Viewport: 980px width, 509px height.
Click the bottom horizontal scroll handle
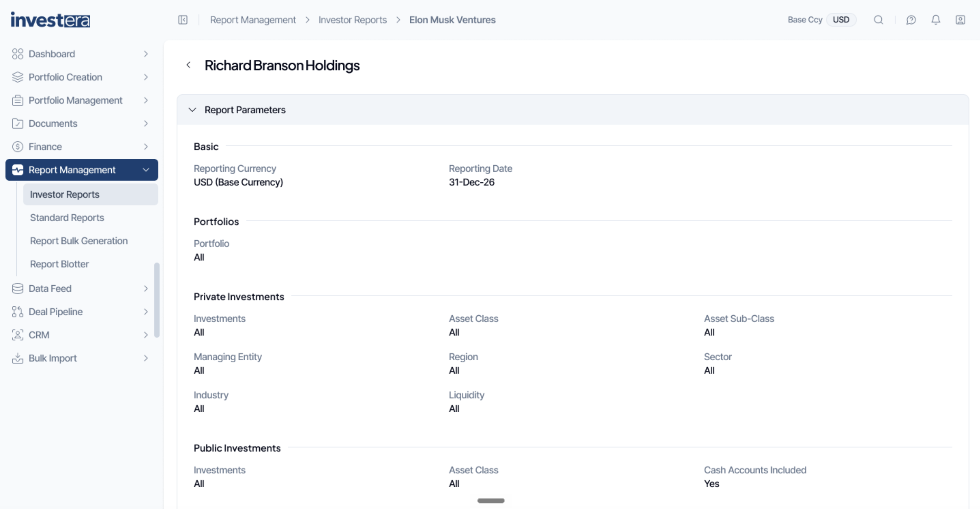pos(491,501)
